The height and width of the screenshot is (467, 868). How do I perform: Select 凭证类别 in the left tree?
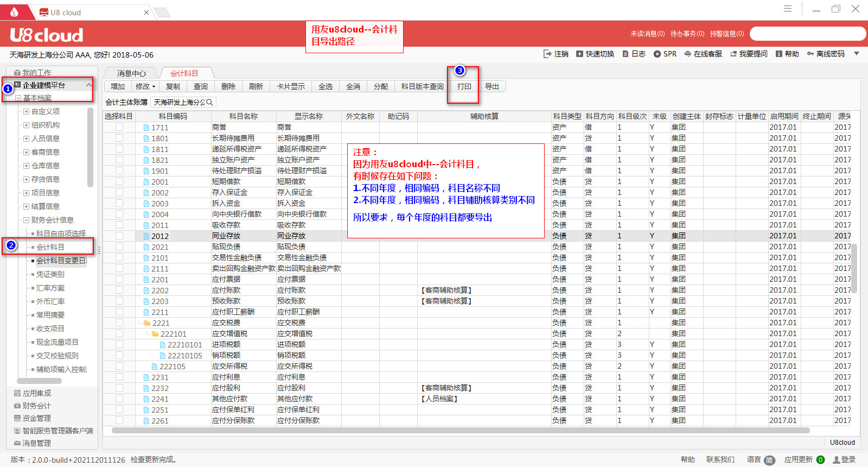pos(50,274)
